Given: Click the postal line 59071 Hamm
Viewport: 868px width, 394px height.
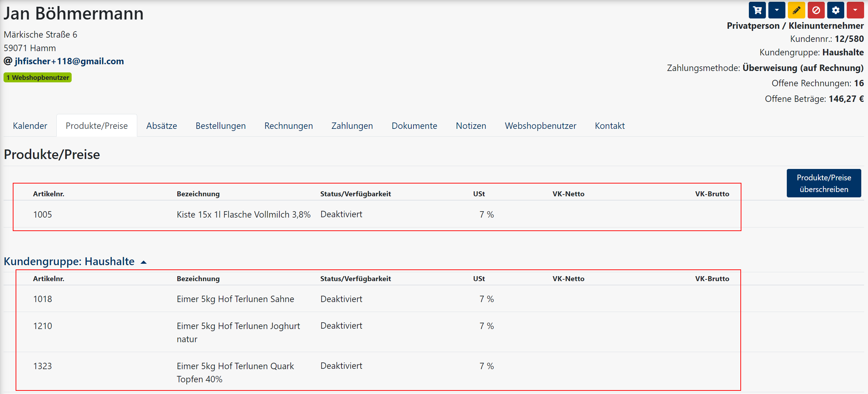Looking at the screenshot, I should click(x=30, y=48).
